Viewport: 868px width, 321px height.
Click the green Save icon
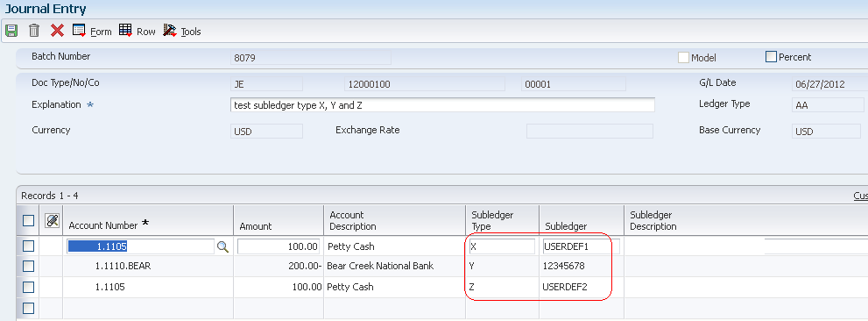(11, 31)
